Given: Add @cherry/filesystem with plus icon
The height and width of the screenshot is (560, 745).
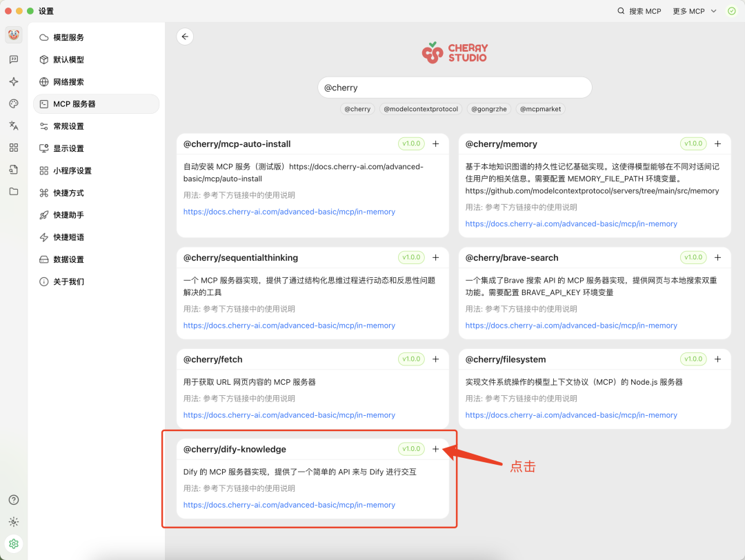Looking at the screenshot, I should [x=718, y=359].
